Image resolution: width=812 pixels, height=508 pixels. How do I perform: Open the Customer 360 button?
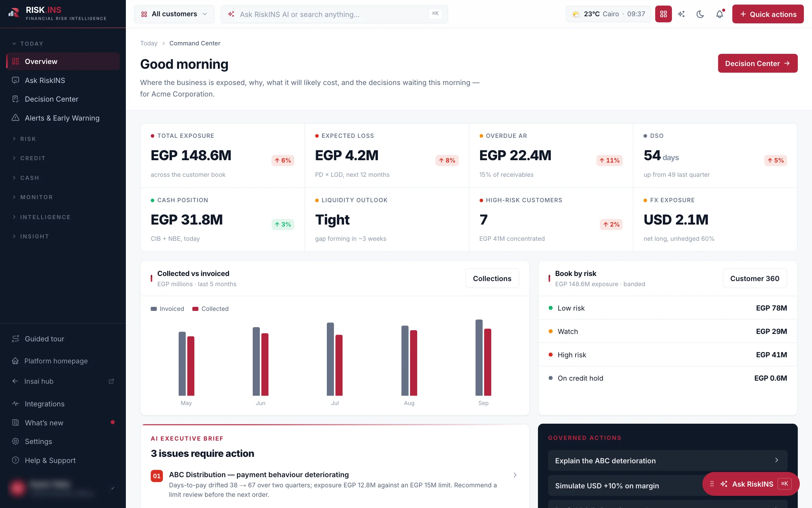tap(754, 278)
